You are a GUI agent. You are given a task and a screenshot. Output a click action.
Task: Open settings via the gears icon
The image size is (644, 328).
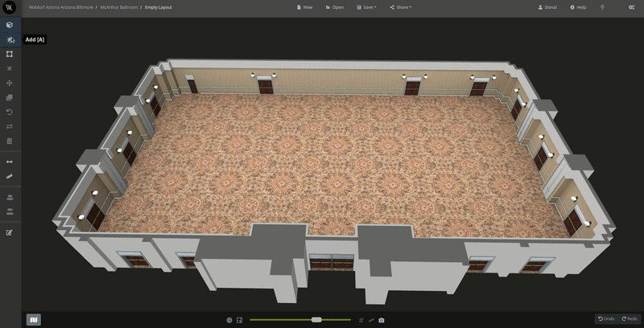[x=632, y=7]
